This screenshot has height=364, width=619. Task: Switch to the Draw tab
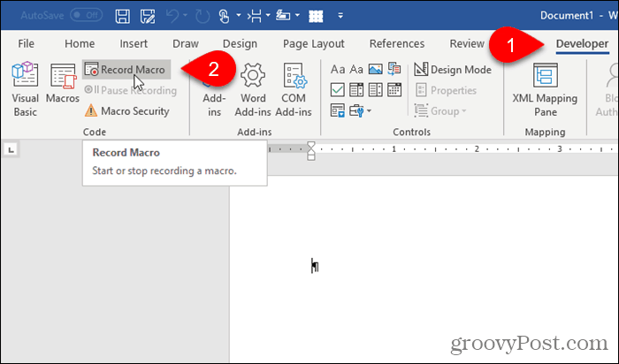pos(186,43)
